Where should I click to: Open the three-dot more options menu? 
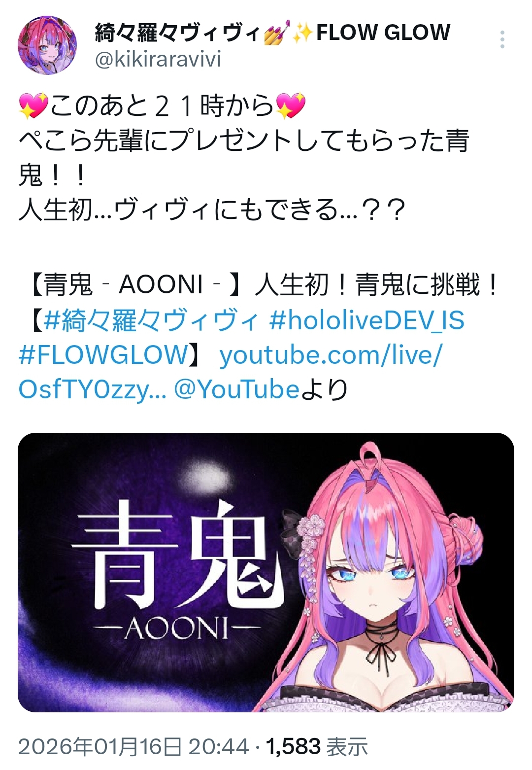point(502,39)
